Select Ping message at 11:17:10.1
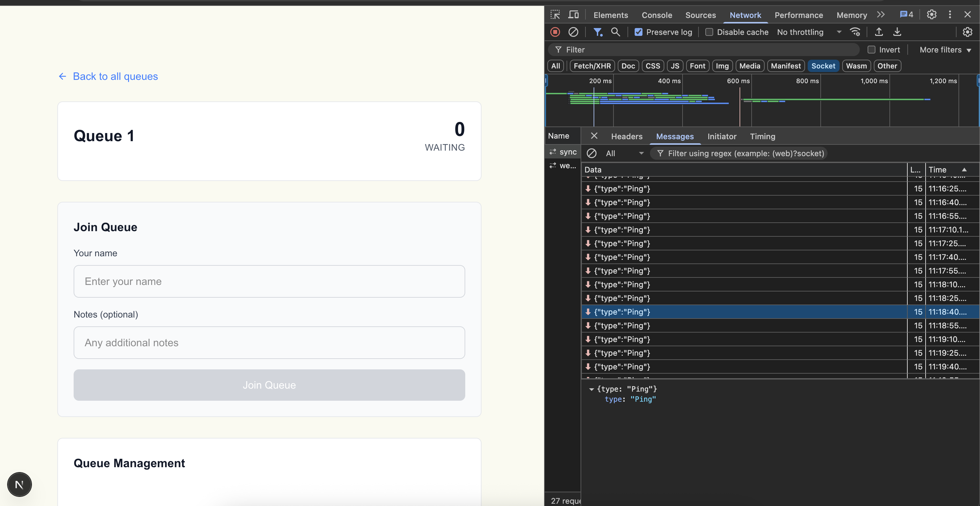The height and width of the screenshot is (506, 980). 780,230
